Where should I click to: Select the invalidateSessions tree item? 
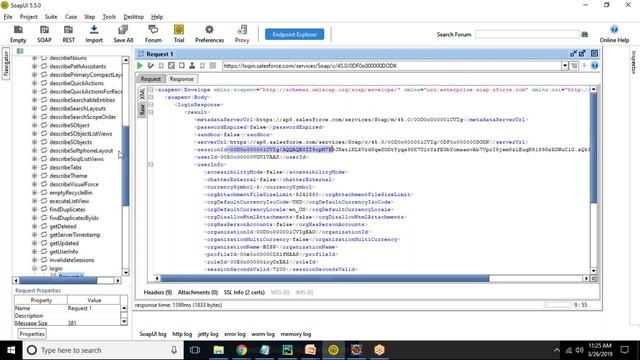coord(72,260)
